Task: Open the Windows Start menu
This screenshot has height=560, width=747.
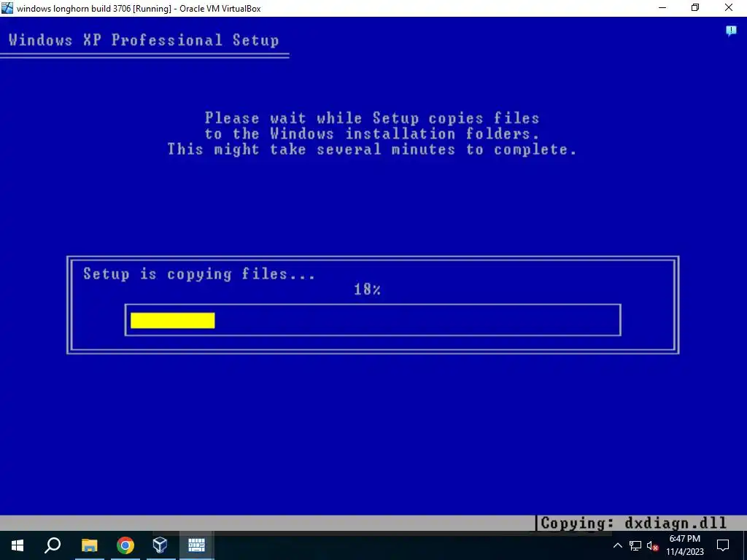Action: pos(18,545)
